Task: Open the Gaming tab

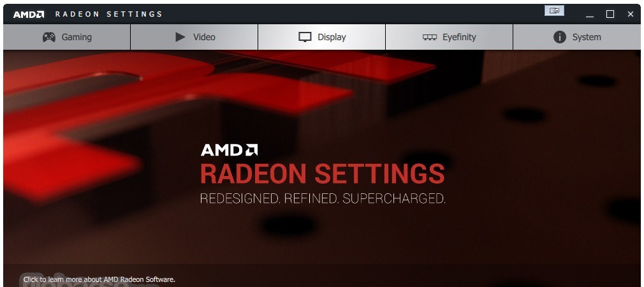Action: [x=66, y=37]
